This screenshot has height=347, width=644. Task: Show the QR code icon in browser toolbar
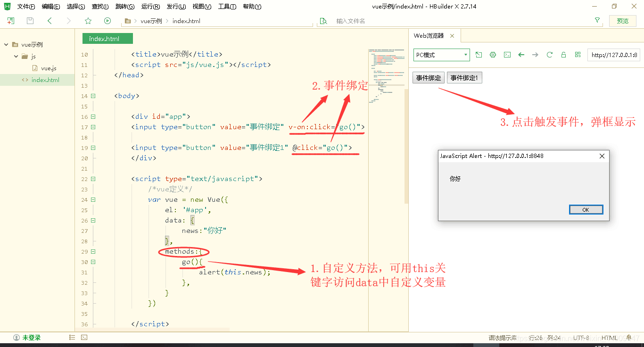tap(578, 55)
